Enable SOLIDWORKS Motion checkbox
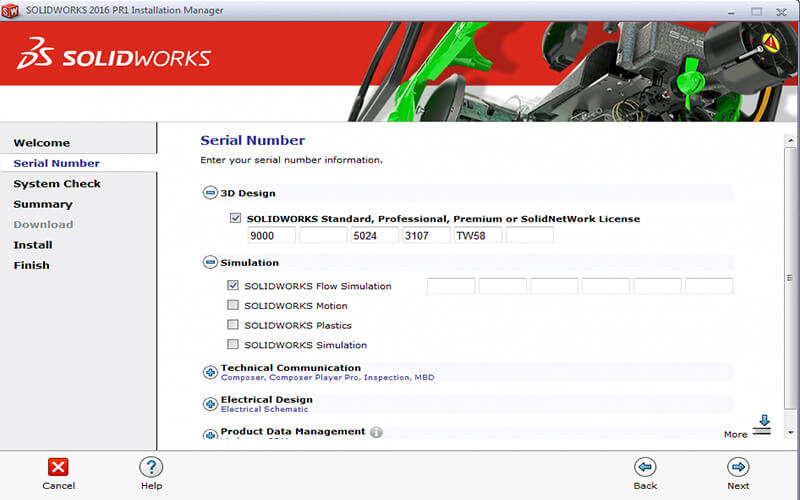The height and width of the screenshot is (500, 800). click(x=234, y=306)
